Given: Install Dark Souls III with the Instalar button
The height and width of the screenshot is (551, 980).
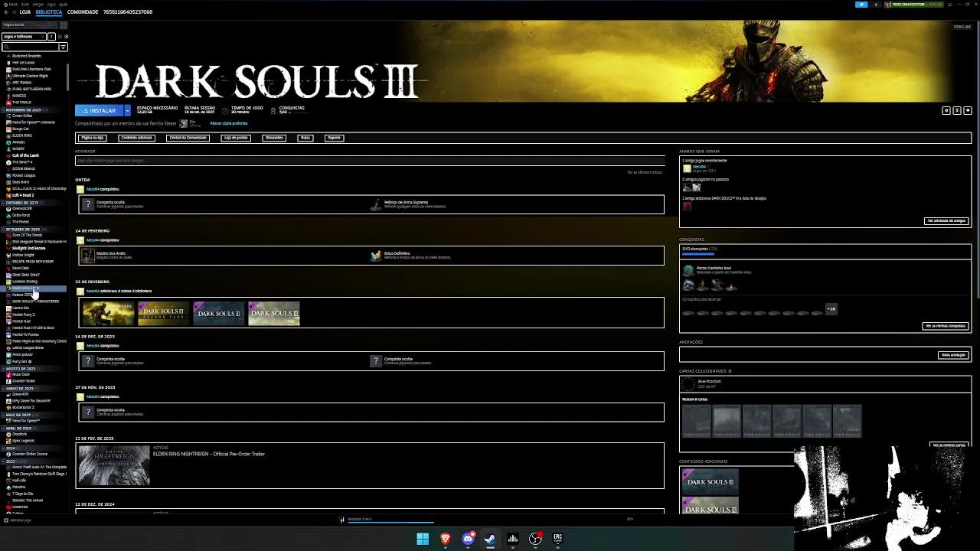Looking at the screenshot, I should pos(100,110).
